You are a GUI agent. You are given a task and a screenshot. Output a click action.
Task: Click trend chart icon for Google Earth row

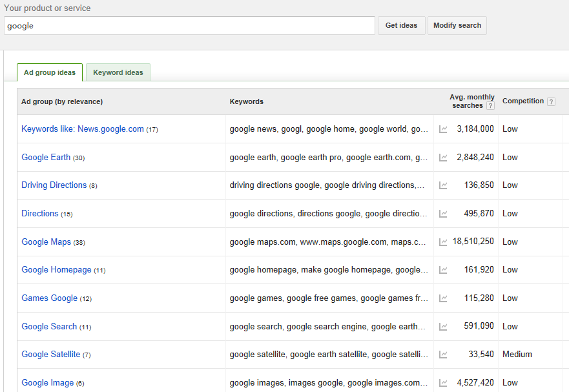tap(443, 158)
